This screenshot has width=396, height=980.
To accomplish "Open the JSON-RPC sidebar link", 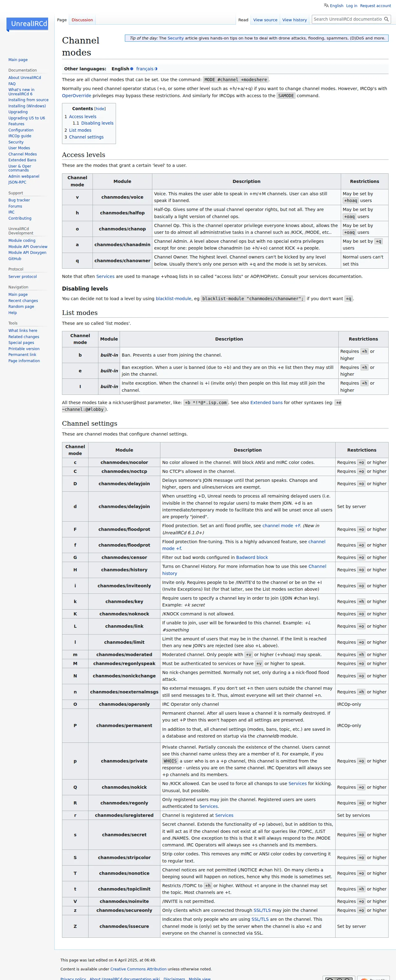I will [x=17, y=182].
